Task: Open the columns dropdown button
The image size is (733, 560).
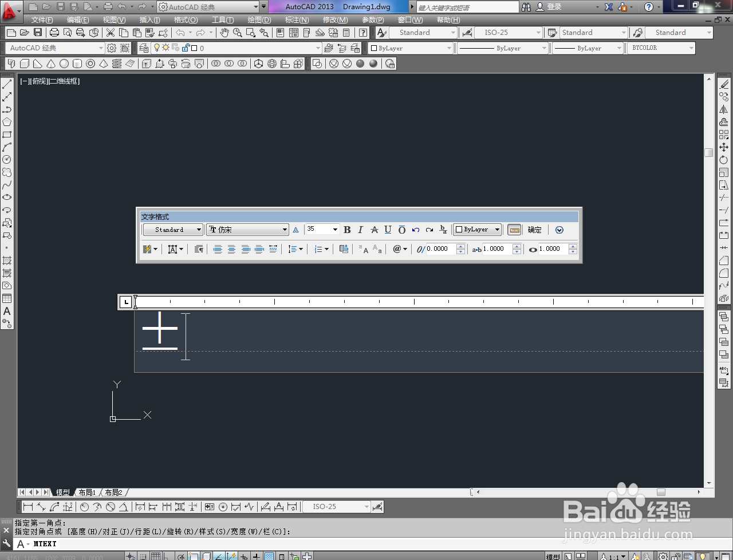Action: point(150,249)
